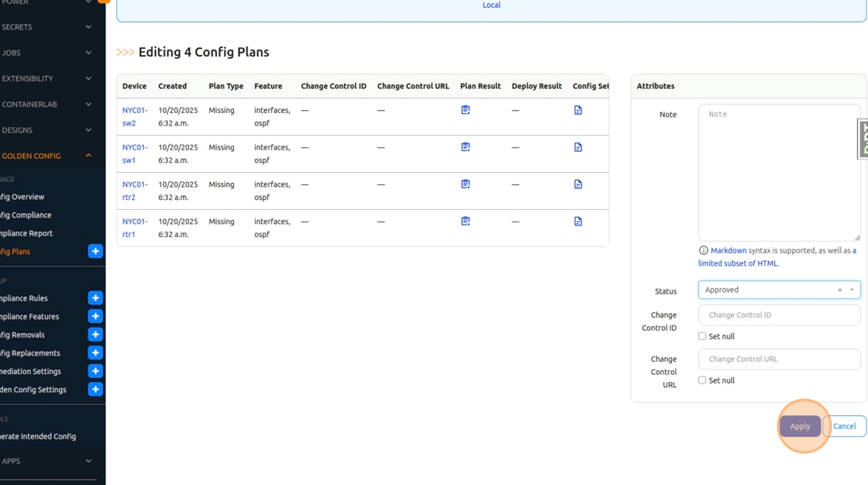Click plus icon beside Compliance Rules
Viewport: 868px width, 485px height.
pyautogui.click(x=95, y=298)
